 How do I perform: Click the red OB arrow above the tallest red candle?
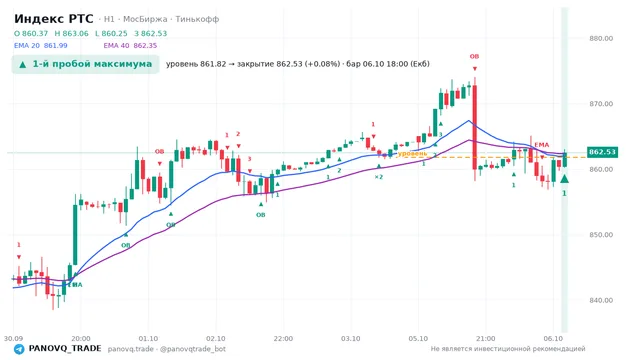[x=474, y=69]
